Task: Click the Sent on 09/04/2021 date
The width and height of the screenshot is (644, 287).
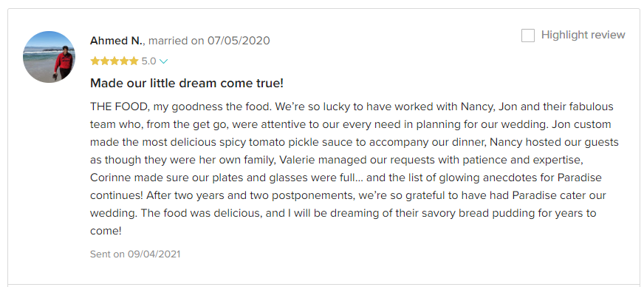Action: [x=135, y=254]
